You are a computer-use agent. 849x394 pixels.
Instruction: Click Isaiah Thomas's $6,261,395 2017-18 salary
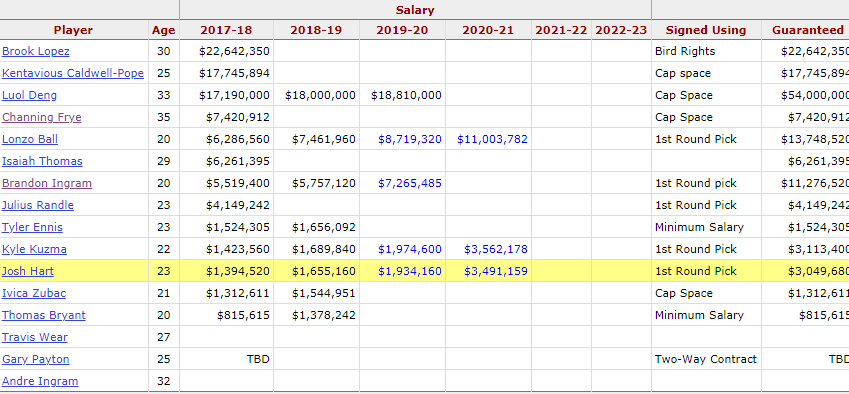238,161
